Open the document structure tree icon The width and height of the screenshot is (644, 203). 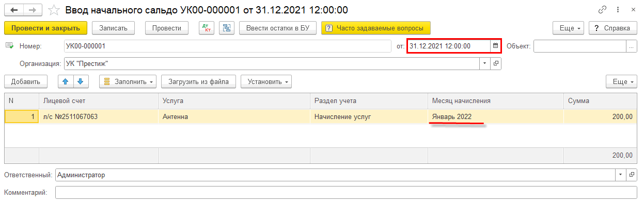pos(226,28)
